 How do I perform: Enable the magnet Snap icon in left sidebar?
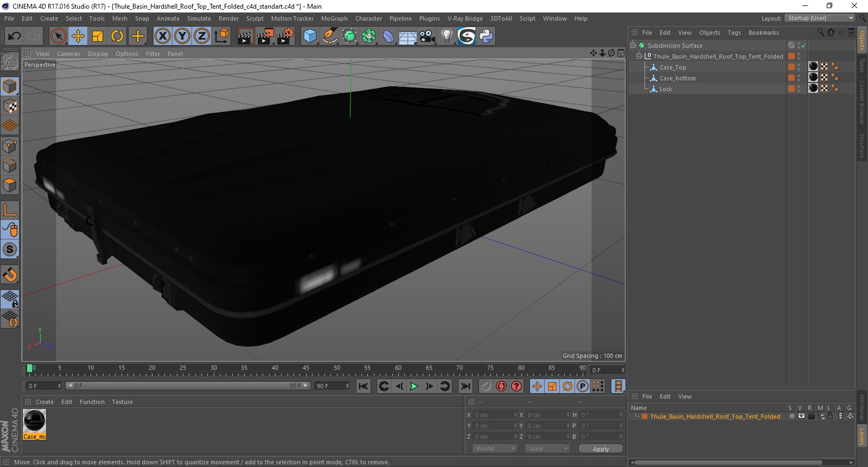point(10,275)
